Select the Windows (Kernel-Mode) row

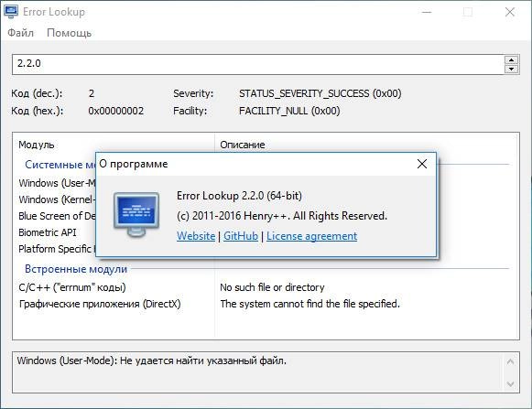coord(57,199)
